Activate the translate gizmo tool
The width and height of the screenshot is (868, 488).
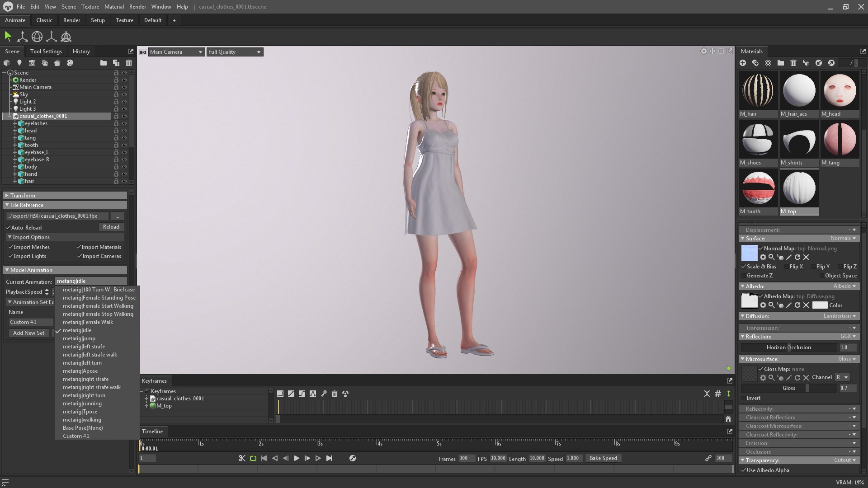(x=22, y=37)
